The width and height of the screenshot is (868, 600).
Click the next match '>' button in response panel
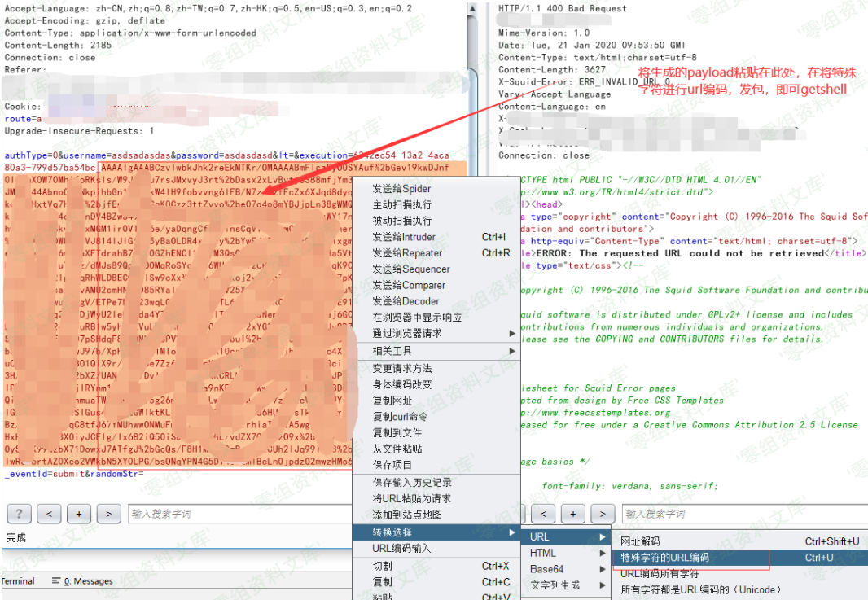[x=603, y=514]
